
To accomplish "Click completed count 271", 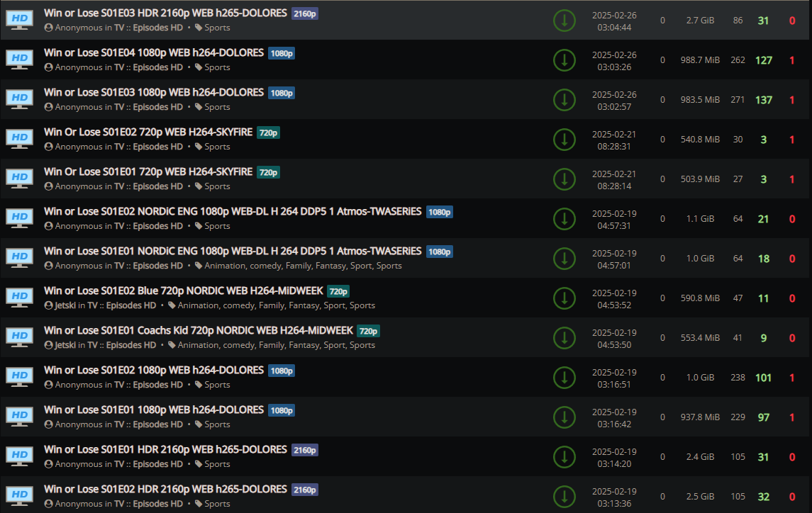I will 738,99.
